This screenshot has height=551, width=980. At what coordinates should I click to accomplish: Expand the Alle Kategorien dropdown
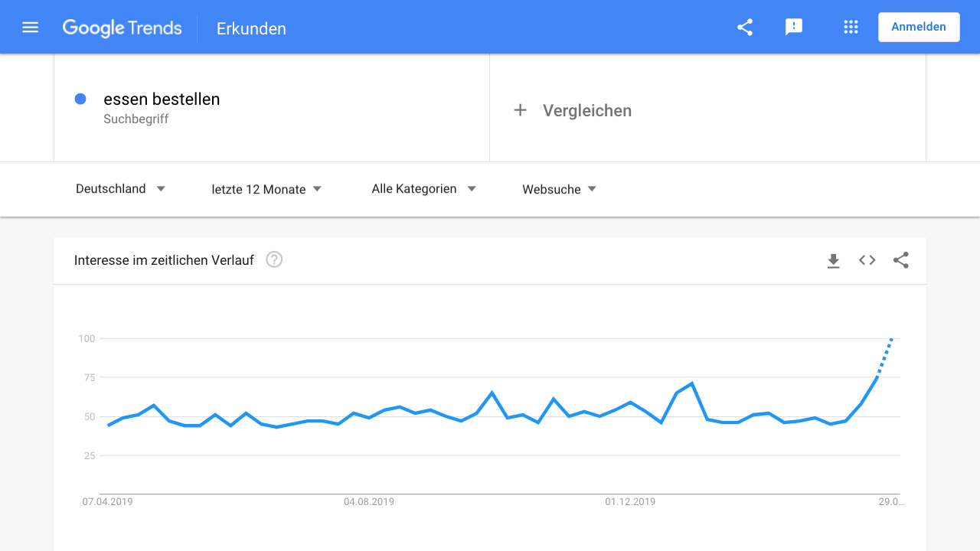coord(423,189)
